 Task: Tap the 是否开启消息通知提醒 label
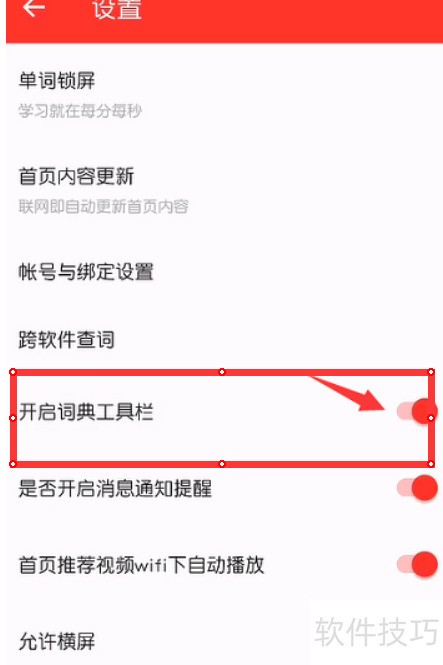click(115, 489)
